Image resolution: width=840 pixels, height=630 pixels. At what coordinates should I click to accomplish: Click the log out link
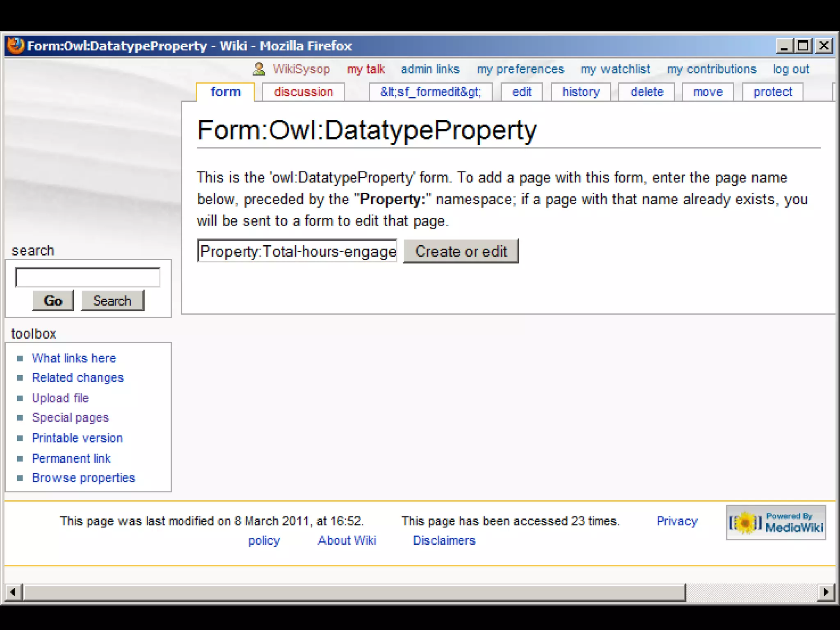coord(791,69)
